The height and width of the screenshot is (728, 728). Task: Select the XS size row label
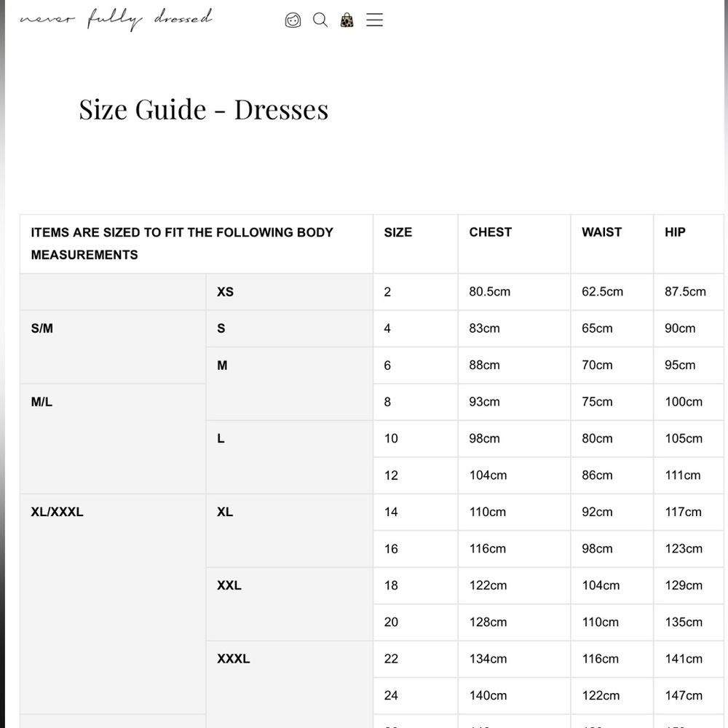point(225,291)
